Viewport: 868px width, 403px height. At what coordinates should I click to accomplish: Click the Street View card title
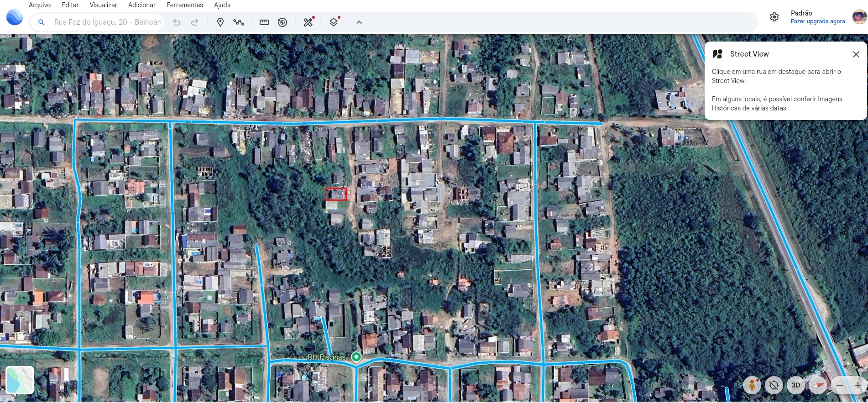749,54
